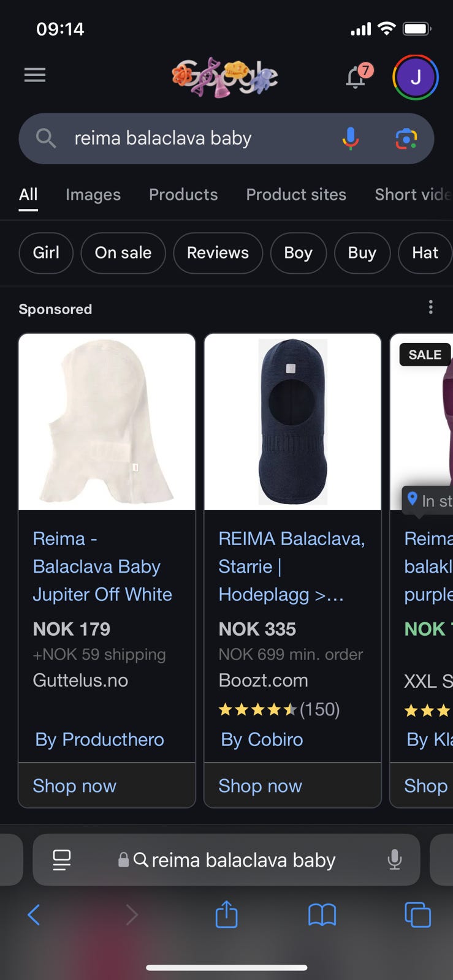Toggle the On sale filter chip
453x980 pixels.
[123, 253]
